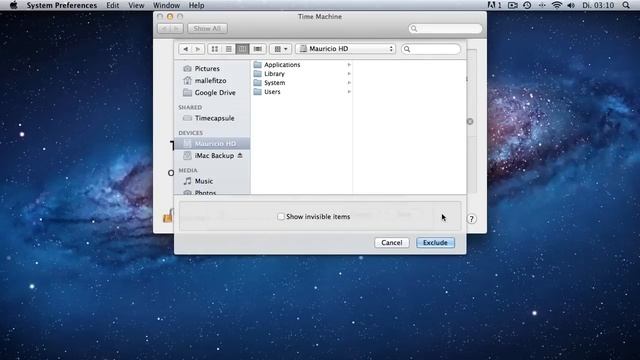Image resolution: width=640 pixels, height=360 pixels.
Task: Switch to Cover Flow view in file dialog
Action: [x=258, y=49]
